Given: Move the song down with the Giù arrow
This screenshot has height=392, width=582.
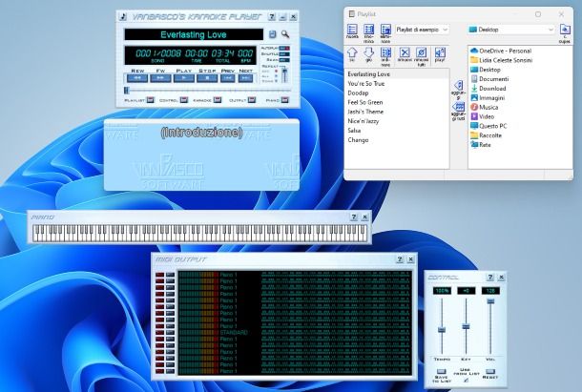Looking at the screenshot, I should 368,54.
